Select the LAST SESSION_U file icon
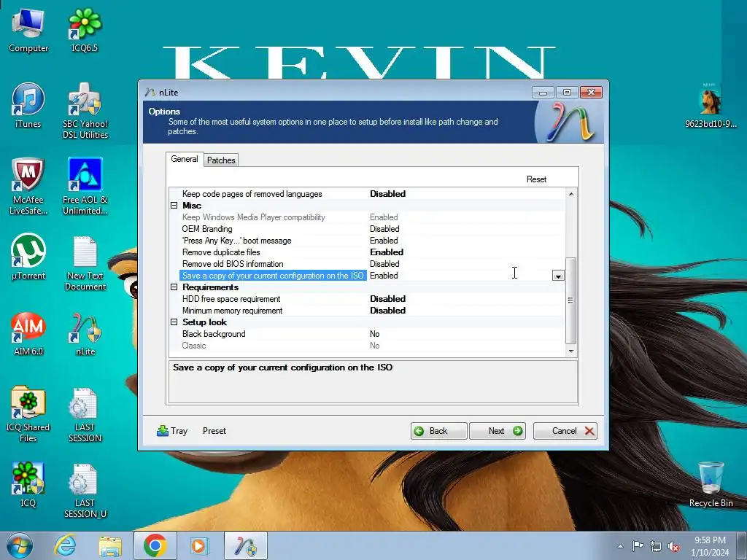This screenshot has height=560, width=747. point(85,491)
